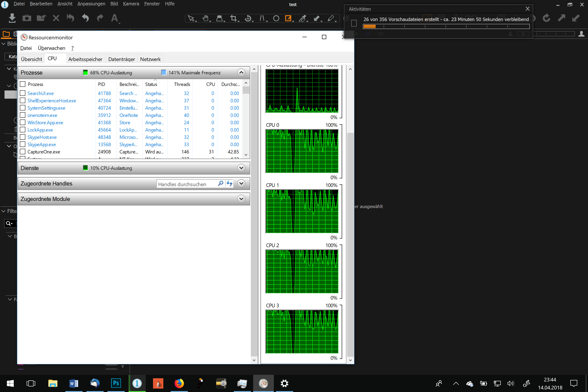
Task: Select the Draw Circle Mask tool
Action: [x=276, y=18]
